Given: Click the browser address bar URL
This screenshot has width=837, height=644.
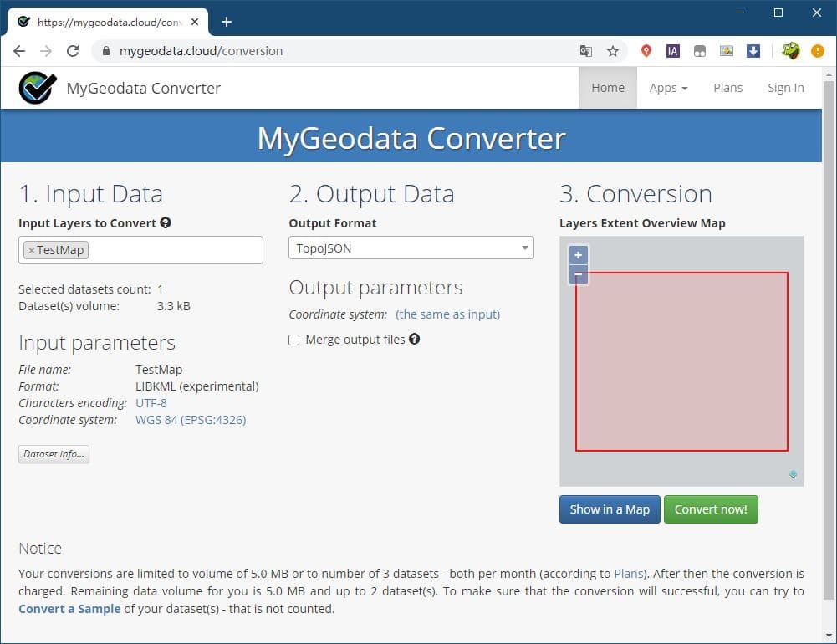Looking at the screenshot, I should click(201, 51).
